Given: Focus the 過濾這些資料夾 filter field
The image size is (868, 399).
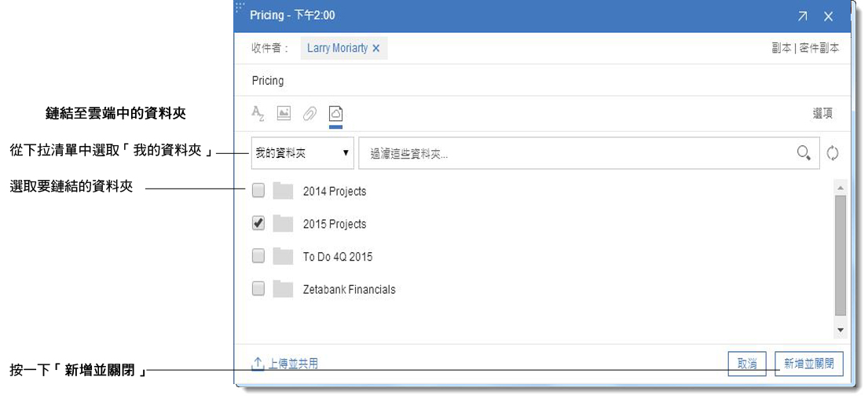Looking at the screenshot, I should [589, 153].
